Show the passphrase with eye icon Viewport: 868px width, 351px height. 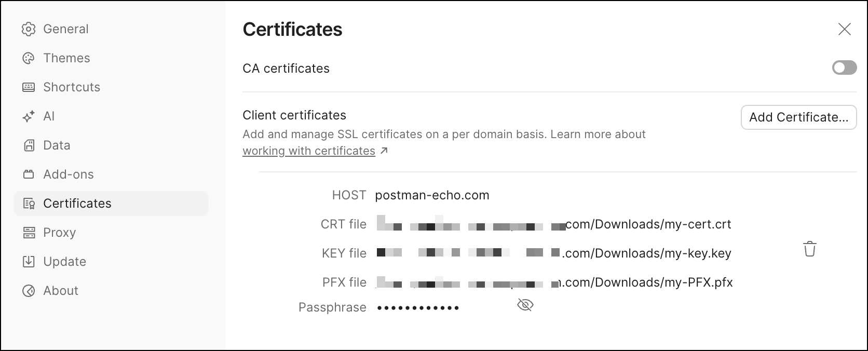click(x=525, y=305)
